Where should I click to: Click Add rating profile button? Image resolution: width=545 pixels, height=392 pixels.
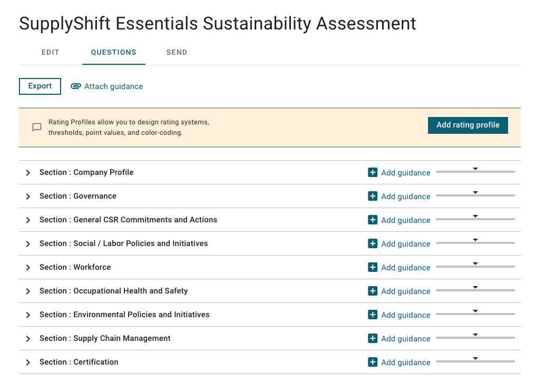[x=468, y=125]
